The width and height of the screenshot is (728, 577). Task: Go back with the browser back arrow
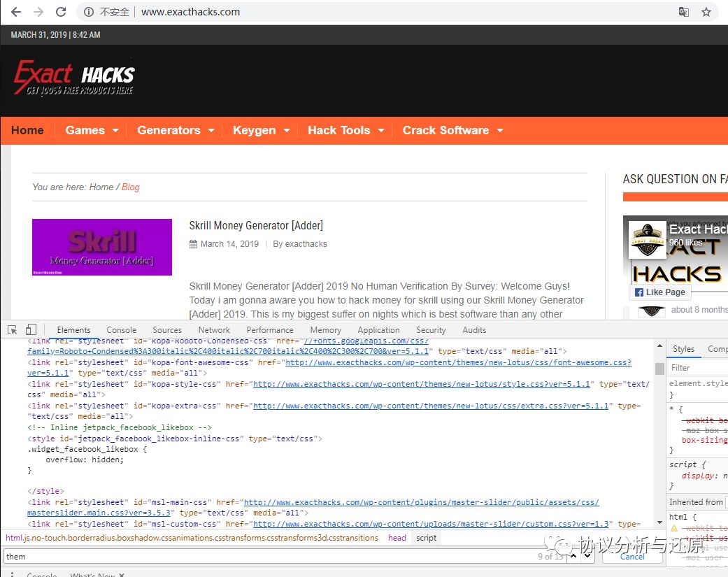click(x=16, y=12)
